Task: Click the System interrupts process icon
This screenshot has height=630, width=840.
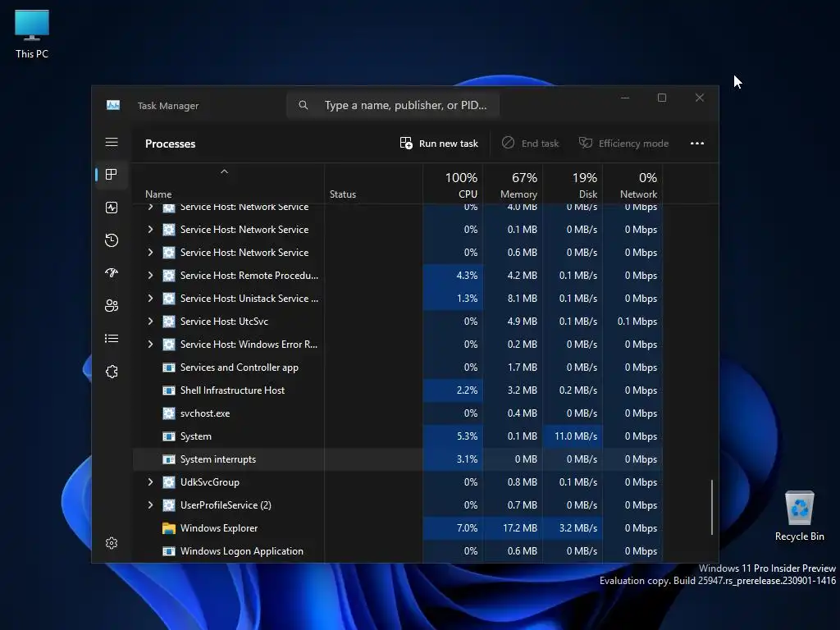Action: pyautogui.click(x=169, y=459)
